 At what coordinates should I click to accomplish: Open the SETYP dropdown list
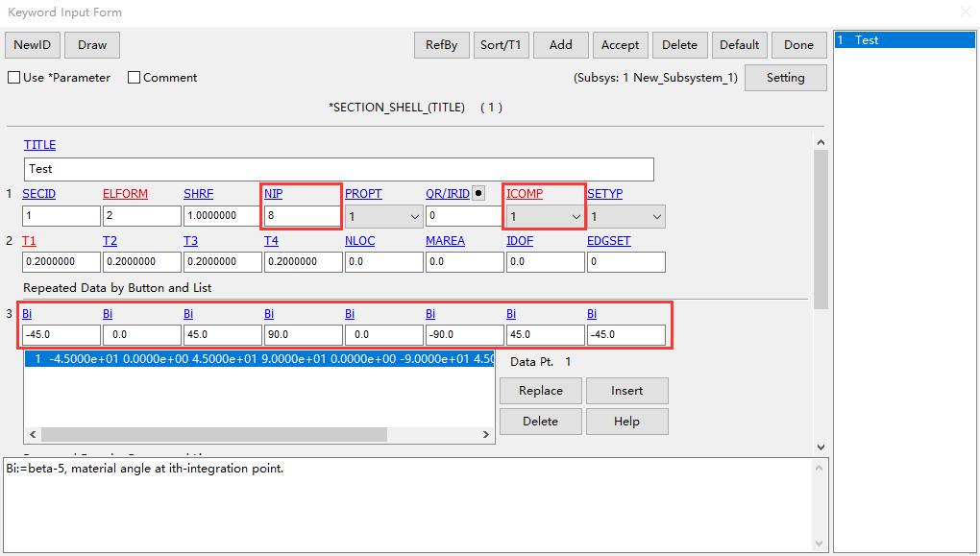[625, 217]
